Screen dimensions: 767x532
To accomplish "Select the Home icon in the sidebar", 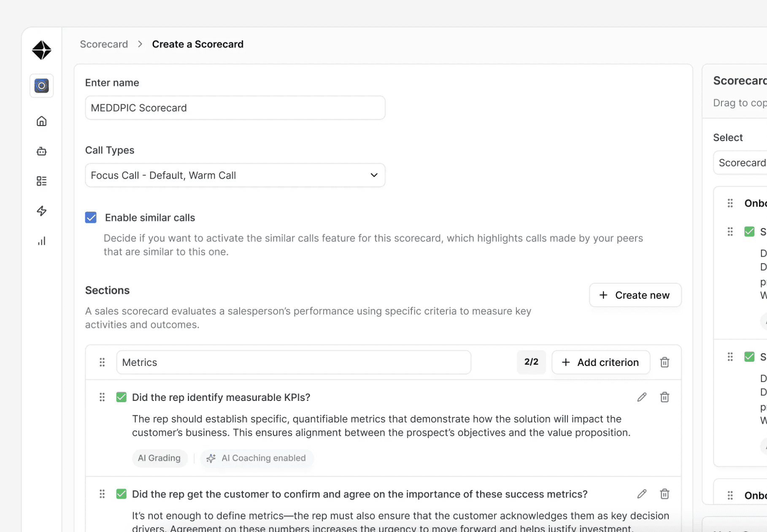I will pyautogui.click(x=41, y=121).
